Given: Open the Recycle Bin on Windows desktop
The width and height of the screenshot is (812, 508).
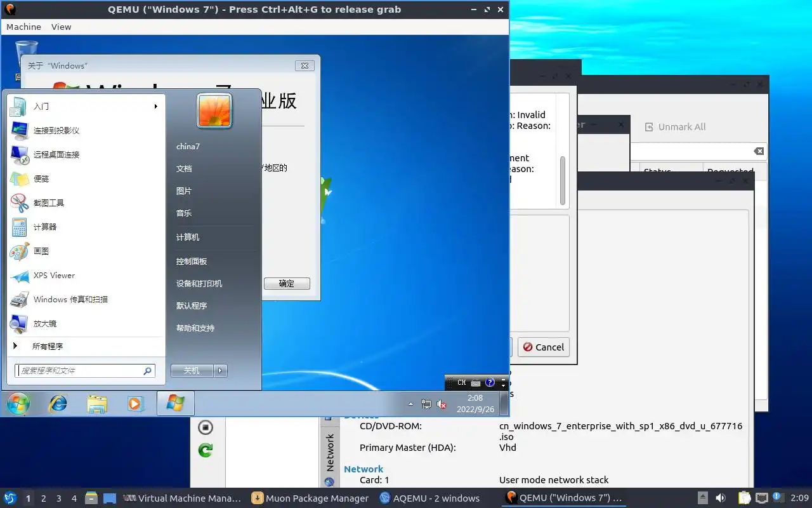Looking at the screenshot, I should pos(26,57).
